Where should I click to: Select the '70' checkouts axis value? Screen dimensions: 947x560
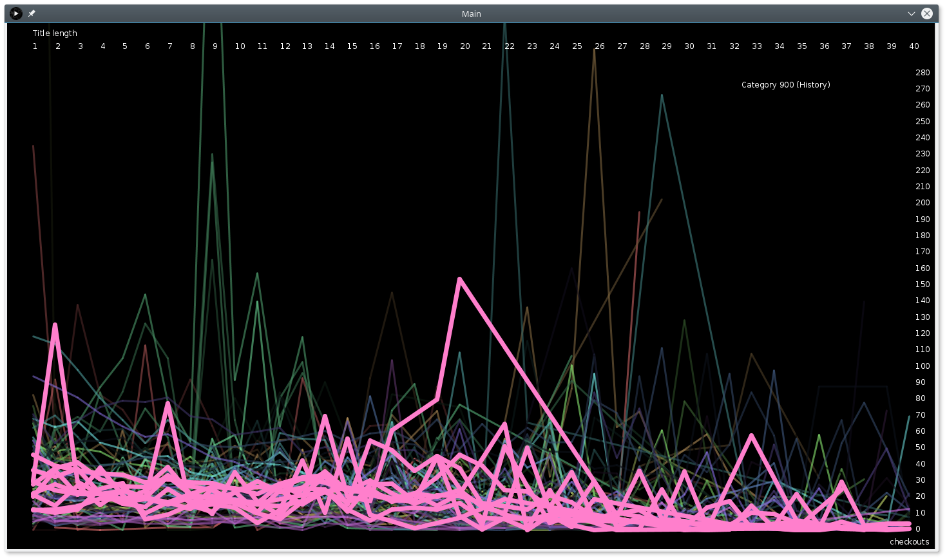pyautogui.click(x=921, y=415)
